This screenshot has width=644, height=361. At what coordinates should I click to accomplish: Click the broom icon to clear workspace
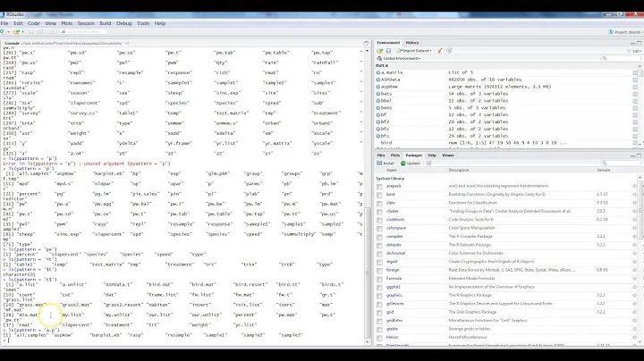tap(440, 51)
